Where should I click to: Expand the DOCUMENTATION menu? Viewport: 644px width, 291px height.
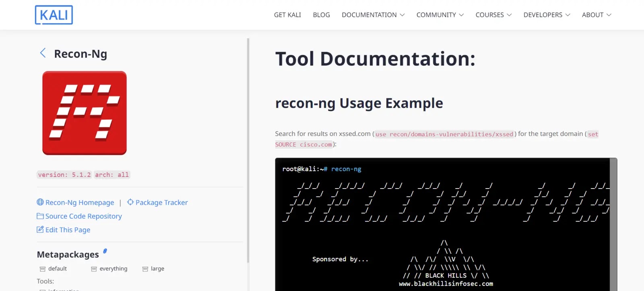[373, 15]
